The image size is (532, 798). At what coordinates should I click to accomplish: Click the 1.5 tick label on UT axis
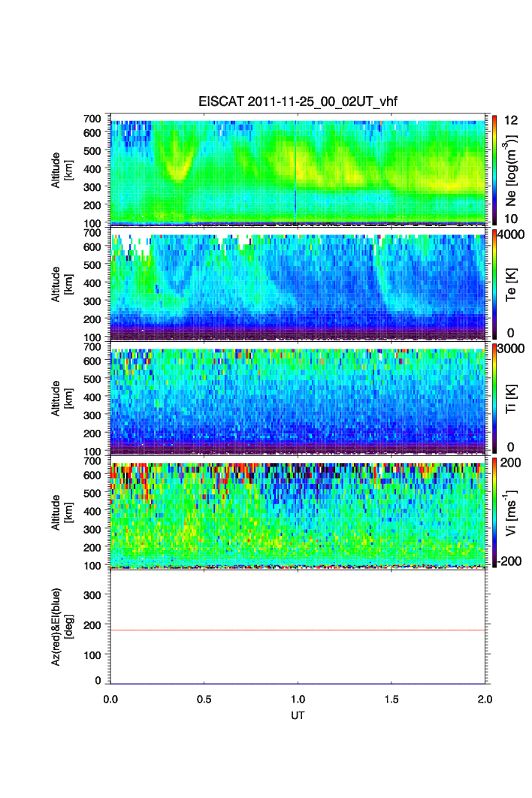(x=391, y=700)
